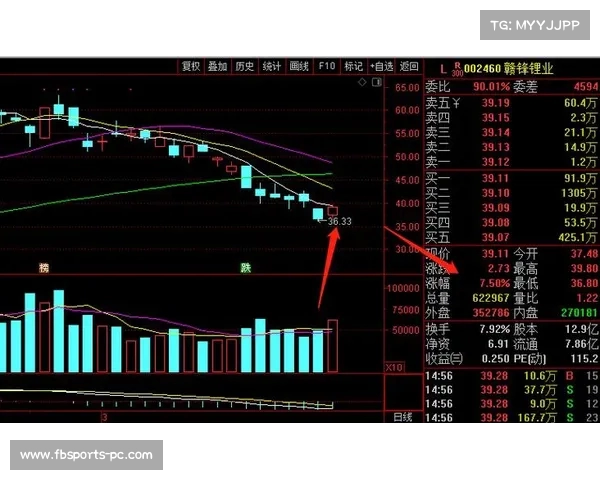Open the 统计 statistics tool

pyautogui.click(x=271, y=66)
